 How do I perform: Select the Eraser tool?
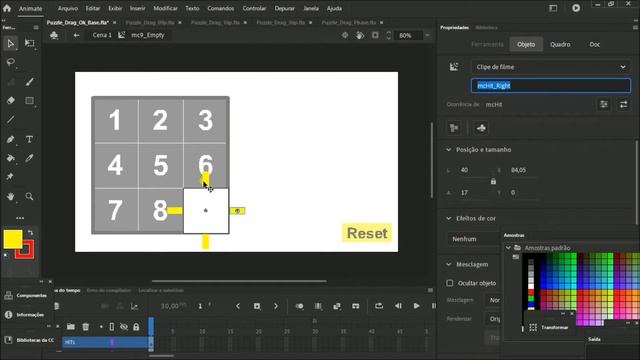(x=11, y=100)
